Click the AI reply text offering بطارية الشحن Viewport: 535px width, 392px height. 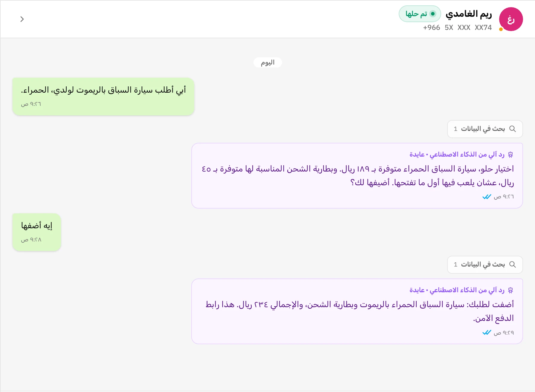click(358, 176)
